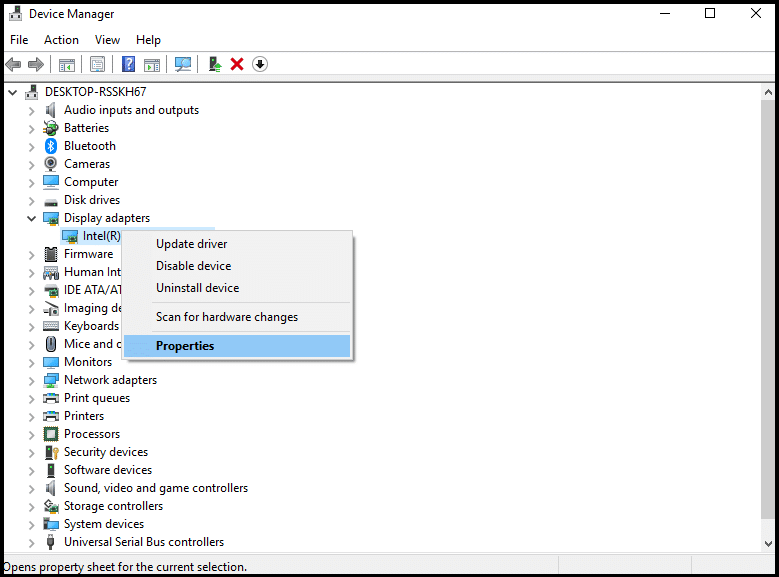Open the Action menu
The width and height of the screenshot is (779, 577).
click(x=61, y=40)
